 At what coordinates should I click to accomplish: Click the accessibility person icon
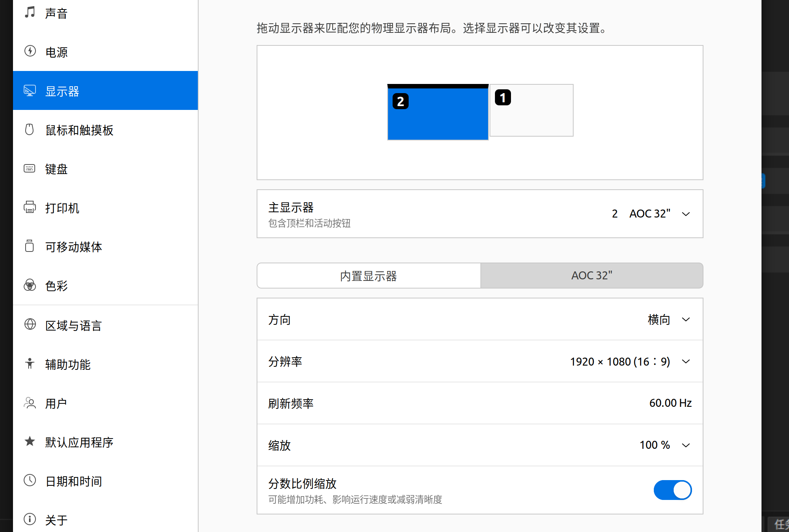click(30, 364)
